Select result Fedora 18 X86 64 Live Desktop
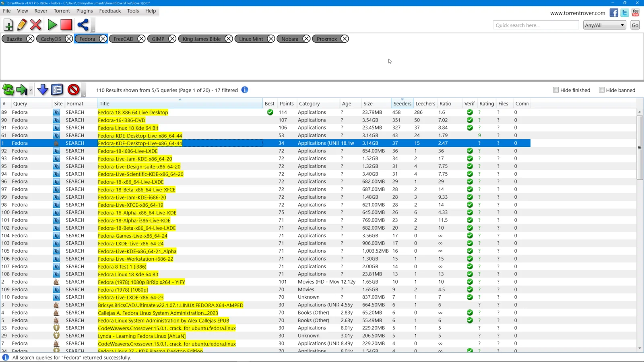This screenshot has height=362, width=644. point(133,112)
